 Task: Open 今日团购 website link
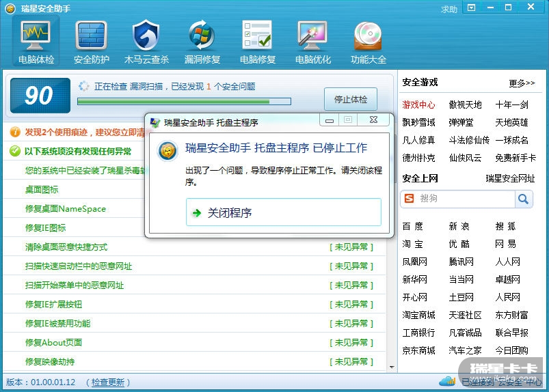(511, 350)
